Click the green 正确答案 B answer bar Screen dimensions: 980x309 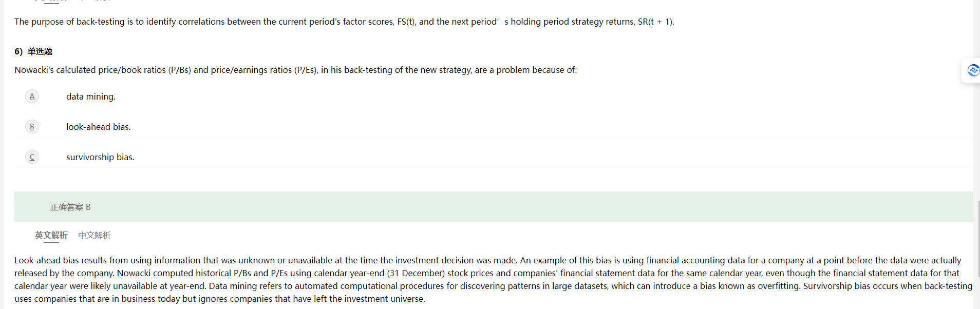(x=493, y=207)
